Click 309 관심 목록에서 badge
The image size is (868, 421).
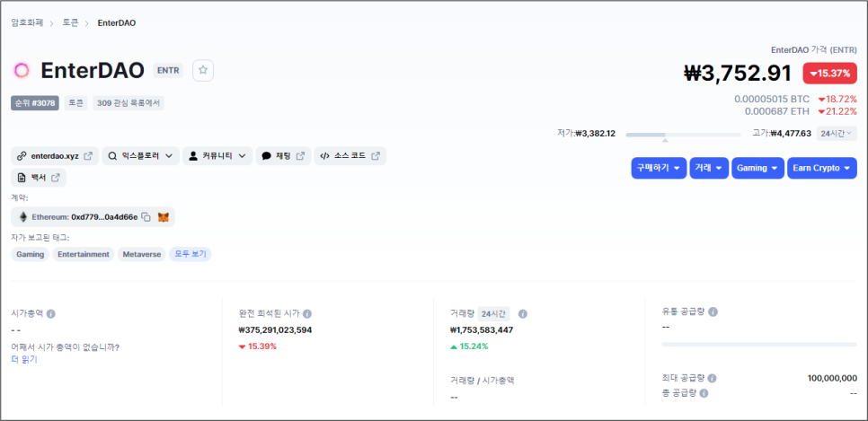128,103
